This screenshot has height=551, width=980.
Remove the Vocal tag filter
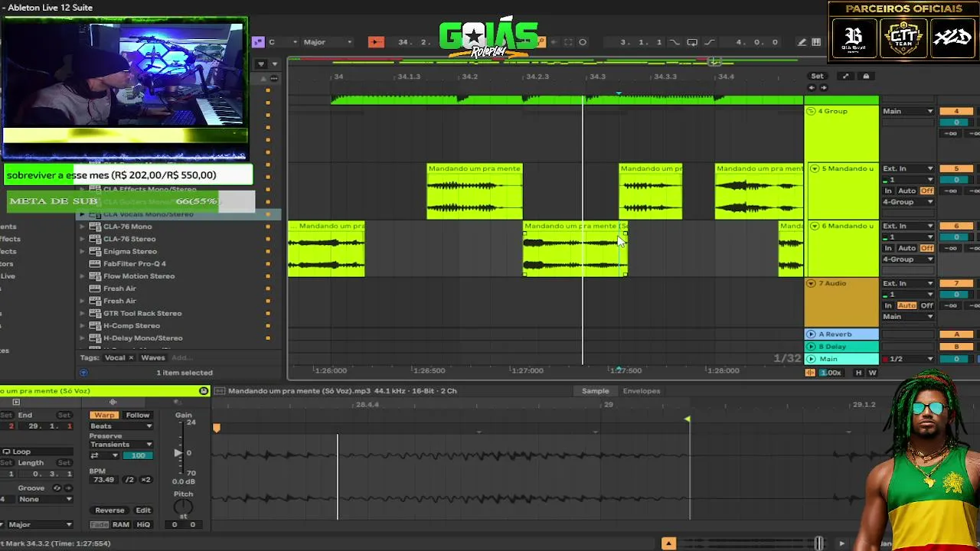pos(131,357)
